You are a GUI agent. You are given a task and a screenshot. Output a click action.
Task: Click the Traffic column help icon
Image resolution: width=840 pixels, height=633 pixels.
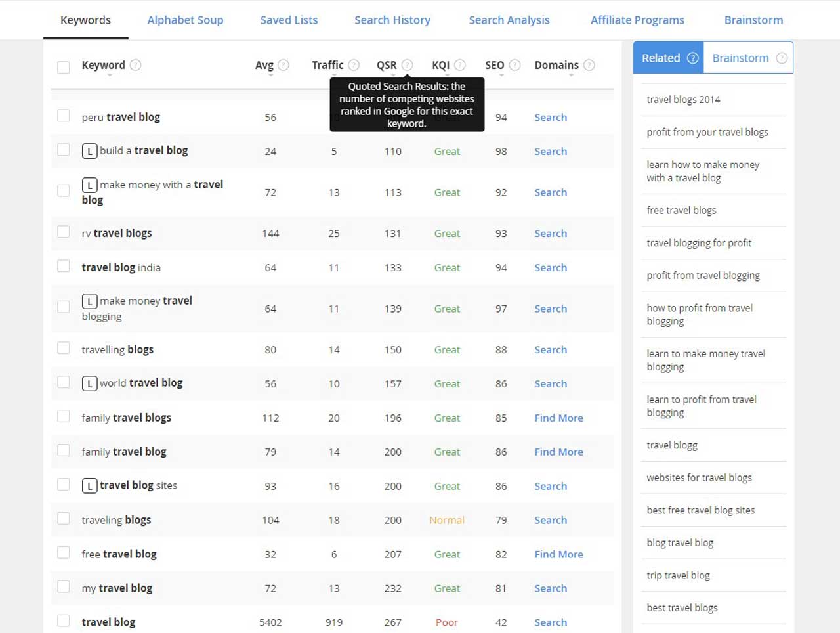pyautogui.click(x=354, y=65)
